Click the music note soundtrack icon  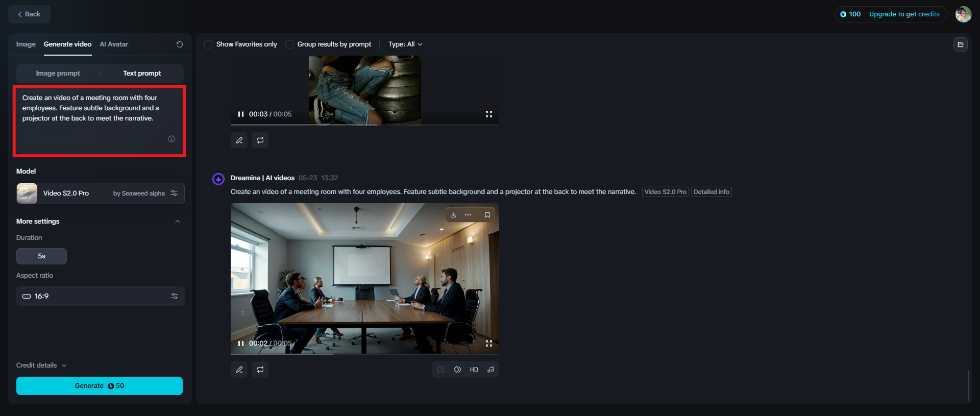tap(491, 370)
